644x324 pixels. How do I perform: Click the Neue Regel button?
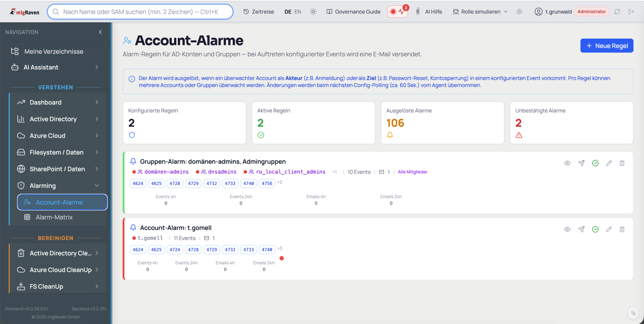tap(607, 46)
